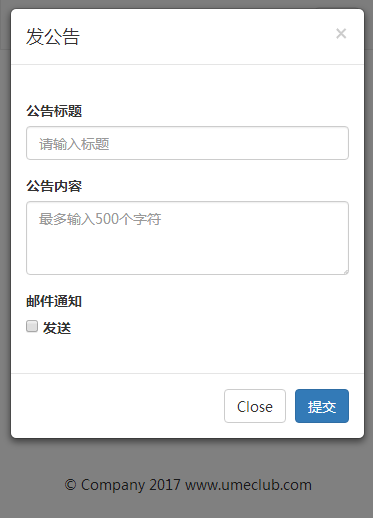
Task: Click the empty footer area left of Close
Action: (x=117, y=406)
